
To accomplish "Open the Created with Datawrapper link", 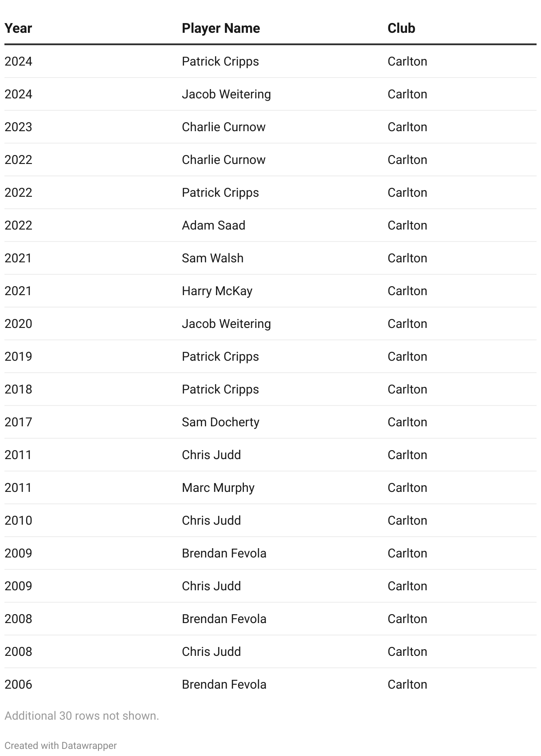I will click(60, 745).
